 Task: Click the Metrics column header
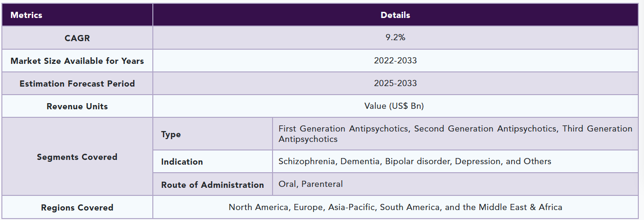(x=26, y=15)
